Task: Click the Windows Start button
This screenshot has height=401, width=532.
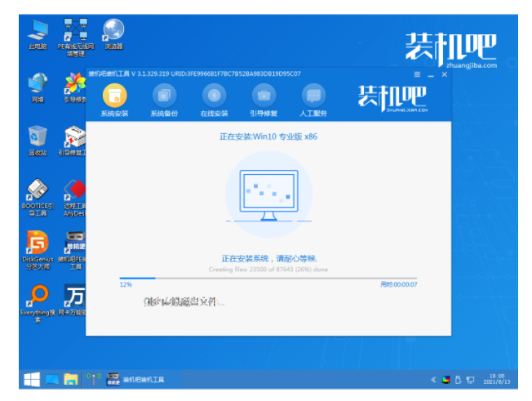Action: [32, 379]
